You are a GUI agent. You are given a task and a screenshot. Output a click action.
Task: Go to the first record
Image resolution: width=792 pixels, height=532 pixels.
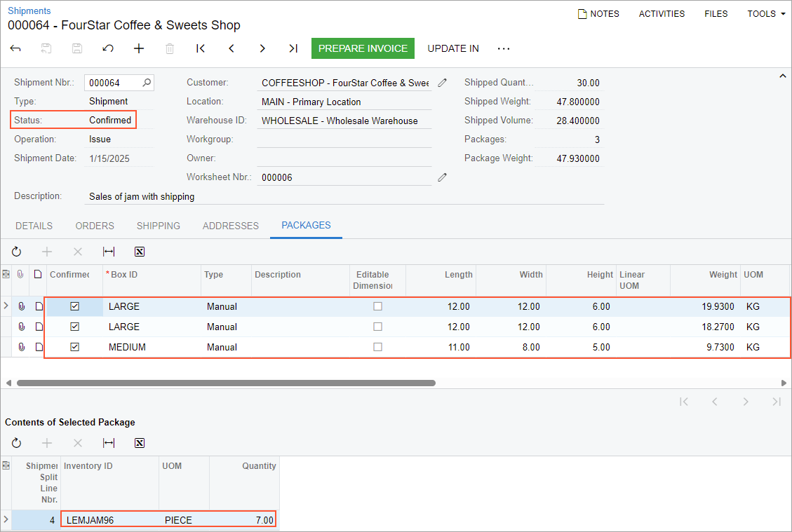pyautogui.click(x=201, y=48)
